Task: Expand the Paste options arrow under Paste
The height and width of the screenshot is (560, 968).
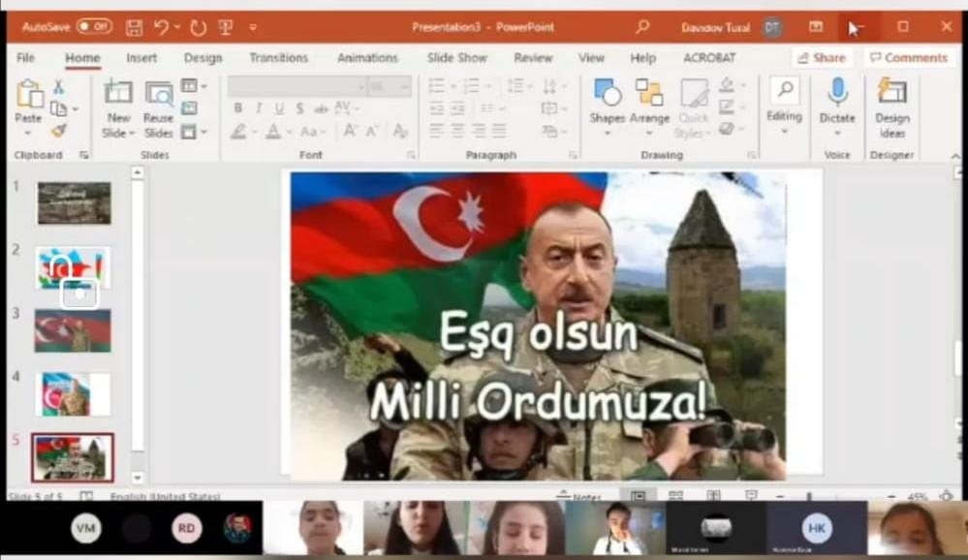Action: (28, 133)
